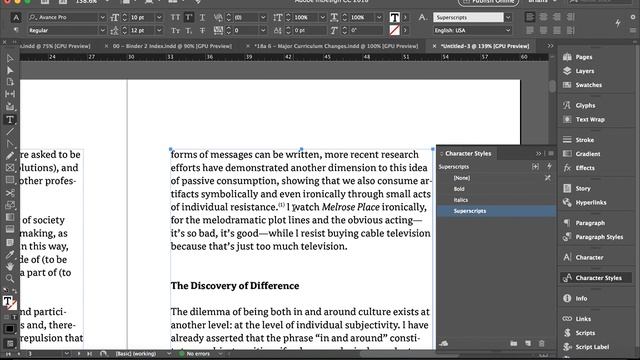Select the Hand tool

10,267
